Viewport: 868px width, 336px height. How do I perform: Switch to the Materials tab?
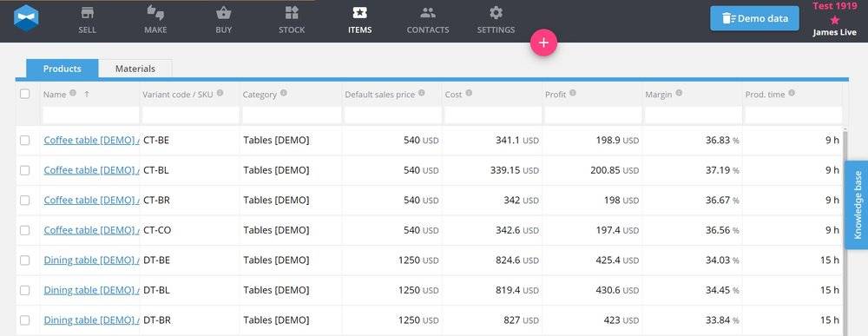point(135,69)
